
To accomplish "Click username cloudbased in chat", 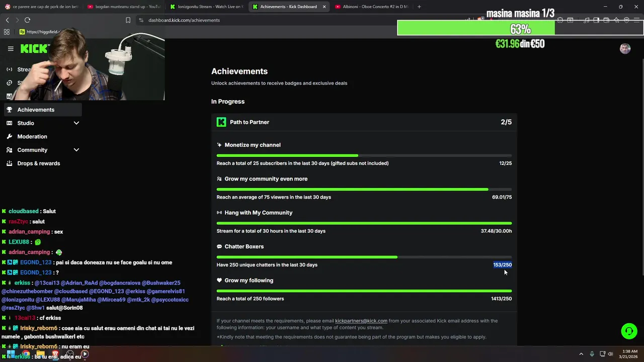I will point(24,211).
